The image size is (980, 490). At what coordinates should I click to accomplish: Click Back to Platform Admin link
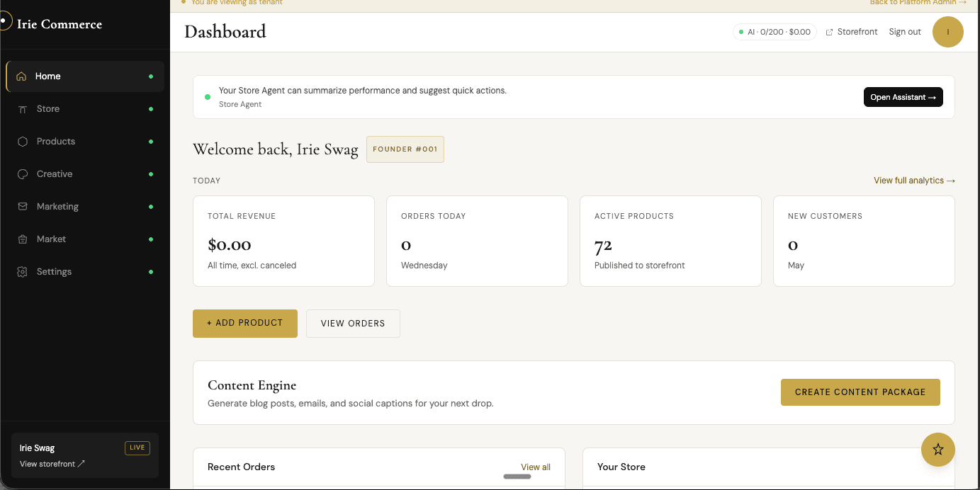pyautogui.click(x=918, y=3)
